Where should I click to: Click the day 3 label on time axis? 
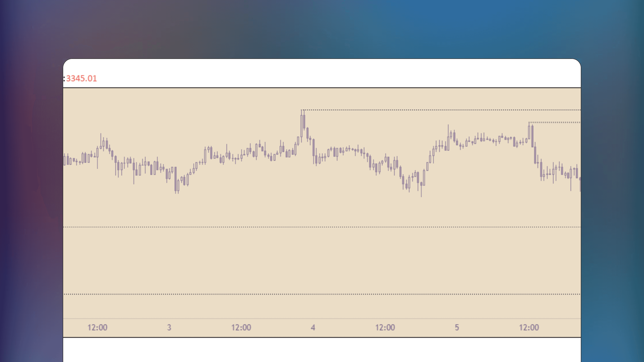coord(169,327)
